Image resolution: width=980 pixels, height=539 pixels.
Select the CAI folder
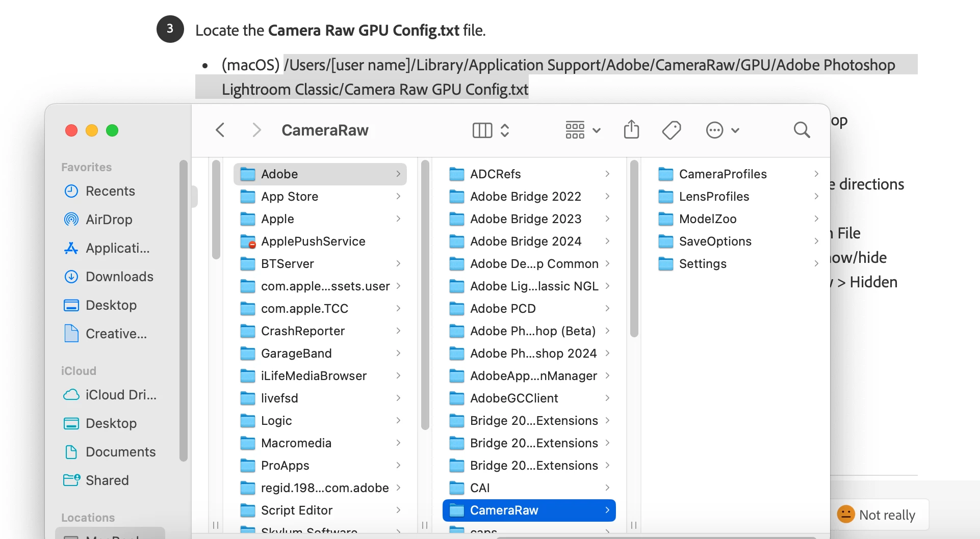click(529, 488)
